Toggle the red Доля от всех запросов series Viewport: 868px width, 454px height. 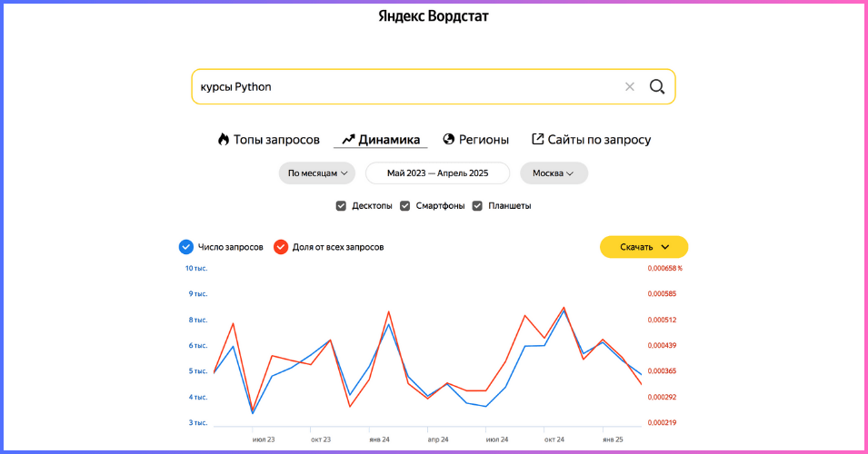[x=281, y=247]
